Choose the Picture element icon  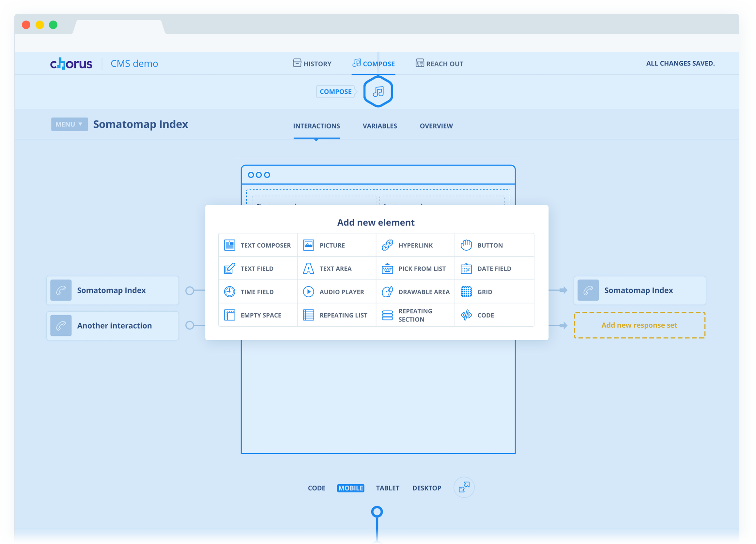click(308, 245)
